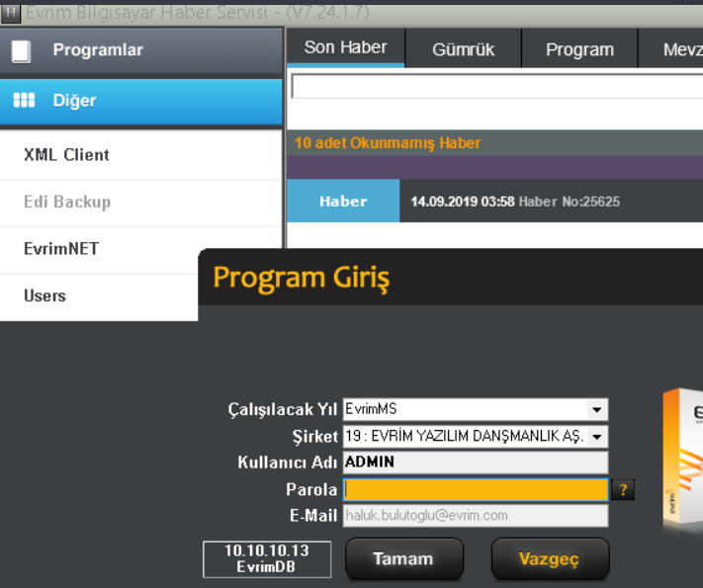The height and width of the screenshot is (588, 703).
Task: Click the Kullanıcı Adı label
Action: coord(288,462)
